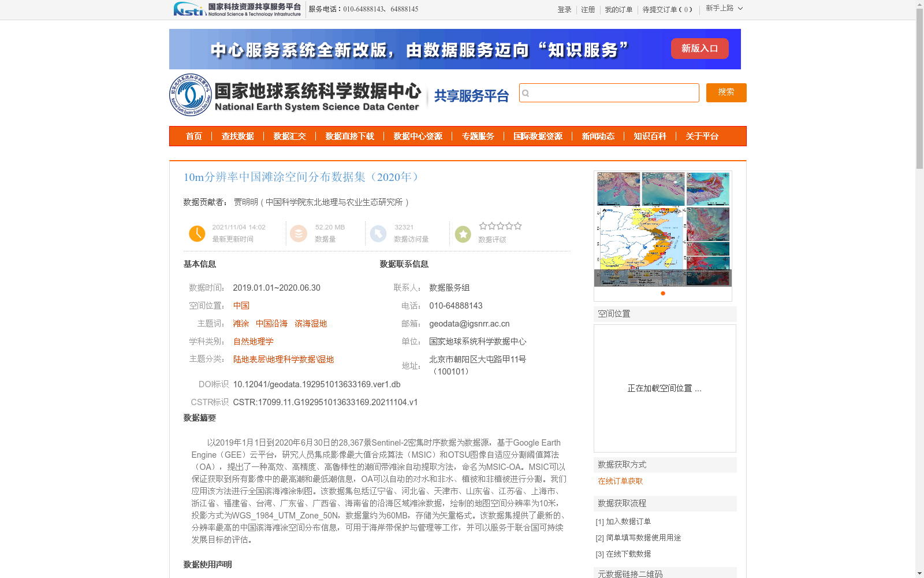The width and height of the screenshot is (924, 578).
Task: Click the orange carousel dot indicator
Action: [x=663, y=293]
